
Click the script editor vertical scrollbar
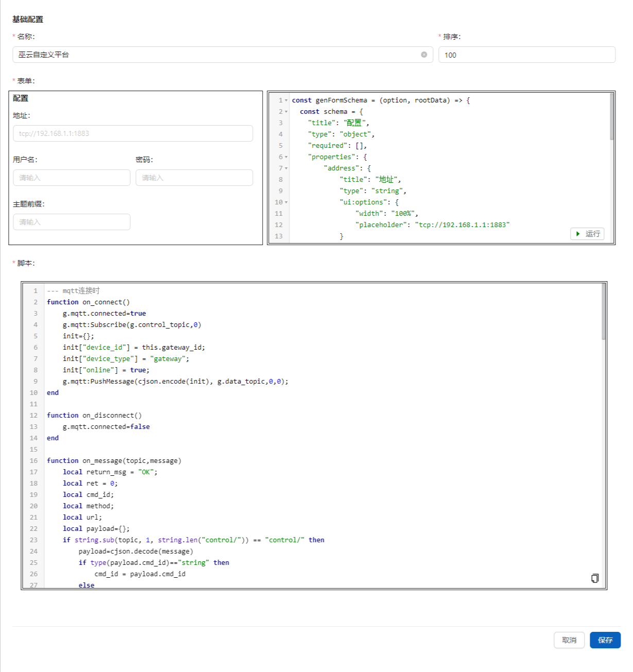[603, 312]
